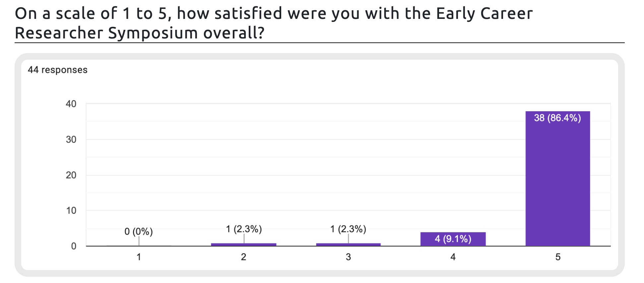Click the "0 (0%)" data label
Viewport: 644px width, 283px height.
[x=139, y=232]
